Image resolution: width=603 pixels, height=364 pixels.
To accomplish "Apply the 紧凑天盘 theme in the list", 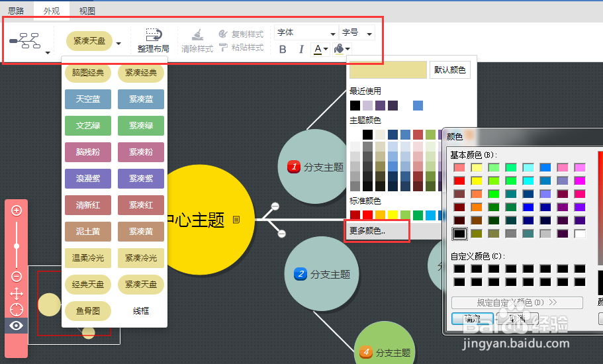I will [x=141, y=285].
